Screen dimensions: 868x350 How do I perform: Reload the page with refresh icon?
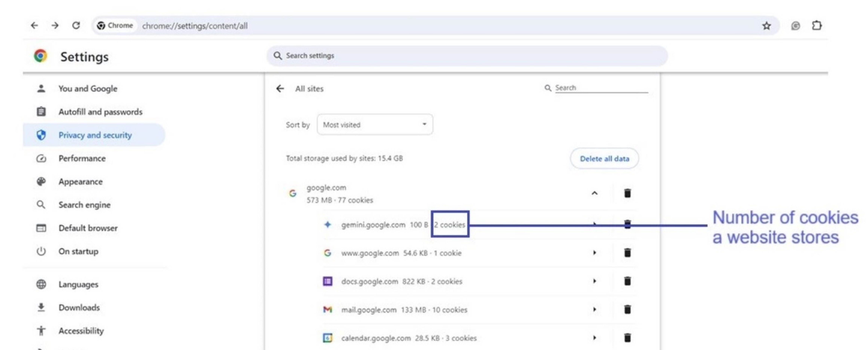click(76, 26)
